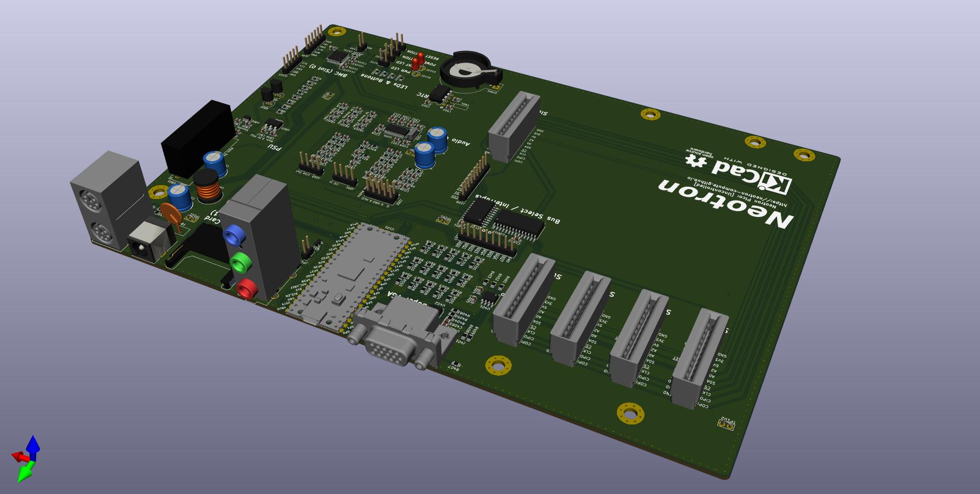Click the mounting hole below the VGA connector

[498, 365]
